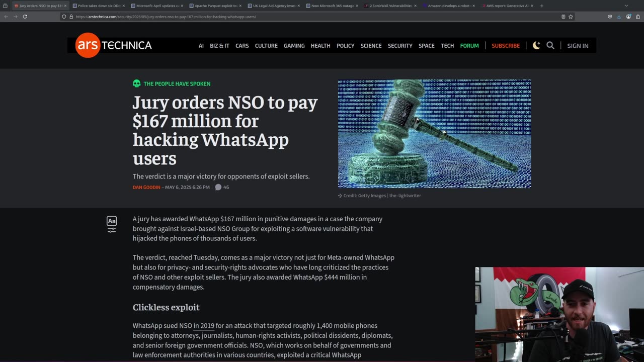Open new tab with plus button
The height and width of the screenshot is (362, 644).
click(541, 6)
